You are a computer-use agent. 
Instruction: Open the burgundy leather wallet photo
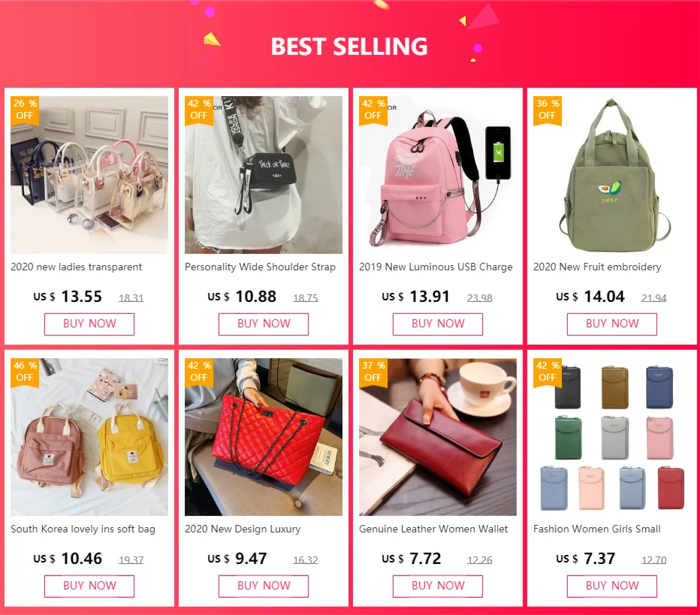[437, 437]
